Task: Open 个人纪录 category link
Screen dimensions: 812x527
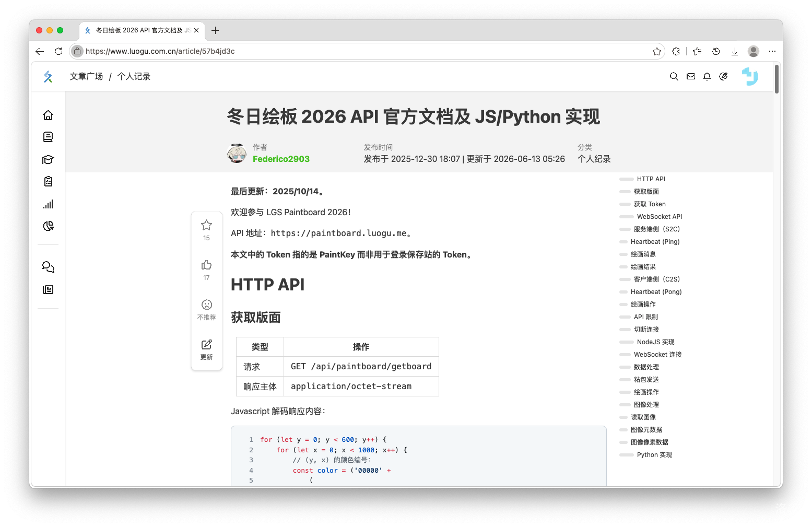Action: click(x=594, y=159)
